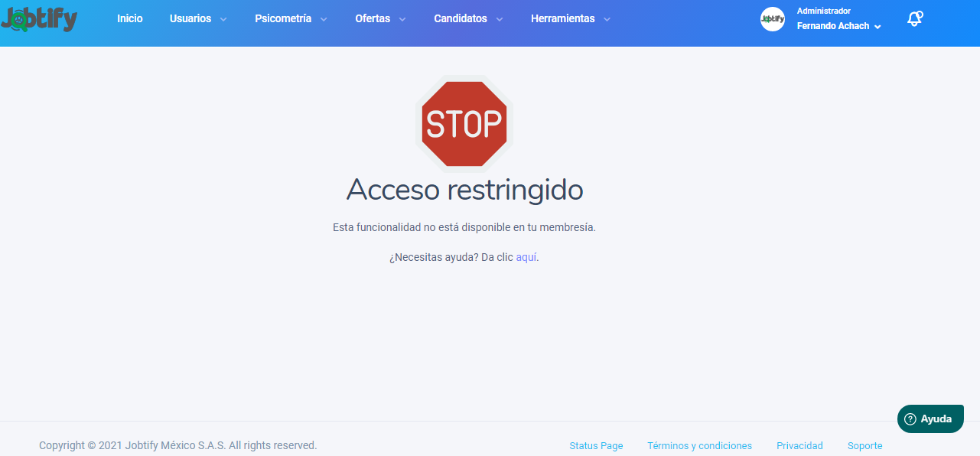This screenshot has height=456, width=980.
Task: Expand the Ofertas dropdown chevron
Action: point(402,19)
